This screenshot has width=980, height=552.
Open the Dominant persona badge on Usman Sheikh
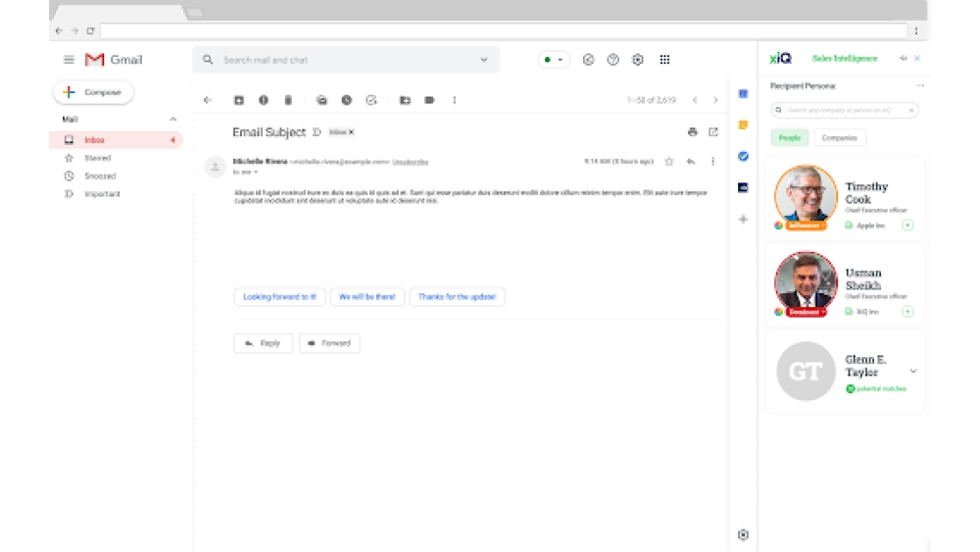[x=806, y=312]
